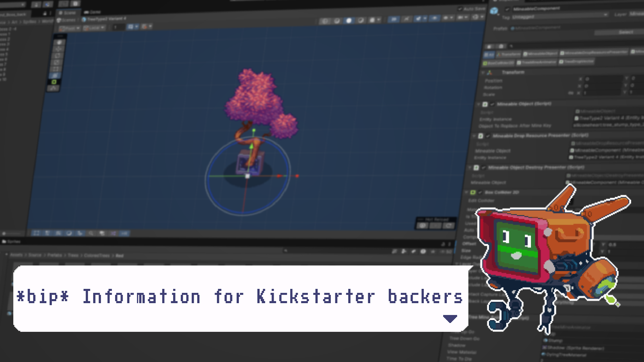Screen dimensions: 644x362
Task: Select the View (hand) tool in scene toolbar
Action: pos(59,42)
